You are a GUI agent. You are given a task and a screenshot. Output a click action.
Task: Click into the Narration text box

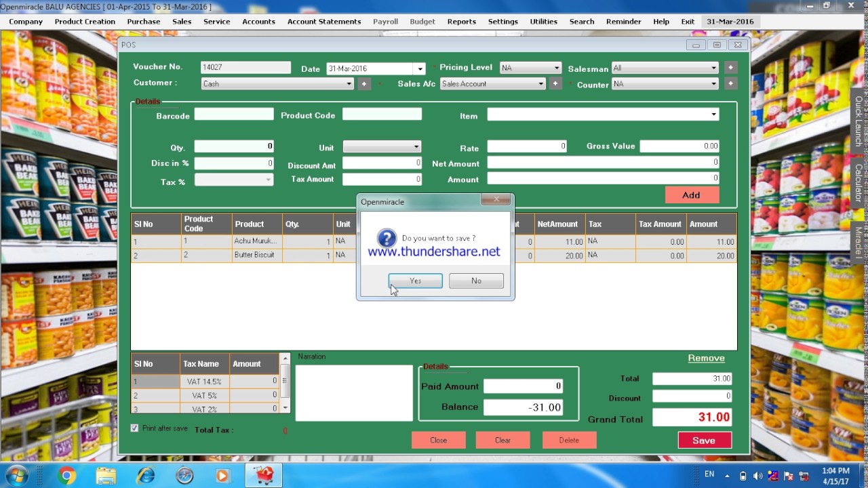pyautogui.click(x=354, y=392)
